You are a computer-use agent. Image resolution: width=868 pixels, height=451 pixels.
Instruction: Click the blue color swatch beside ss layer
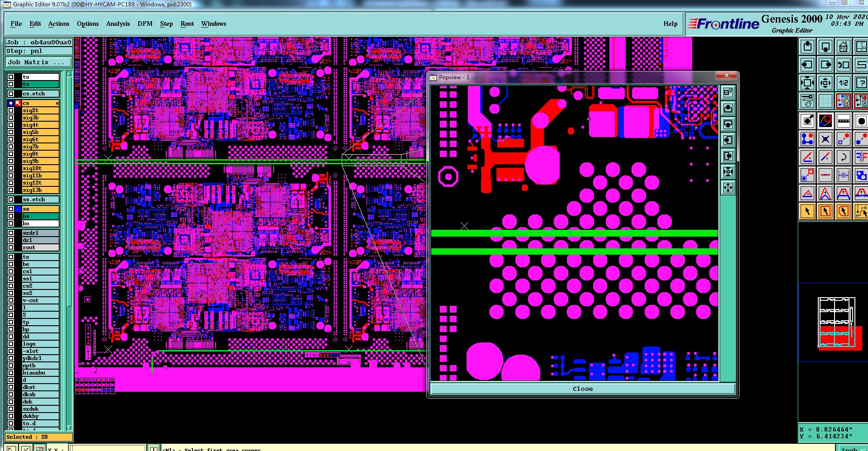pos(18,209)
